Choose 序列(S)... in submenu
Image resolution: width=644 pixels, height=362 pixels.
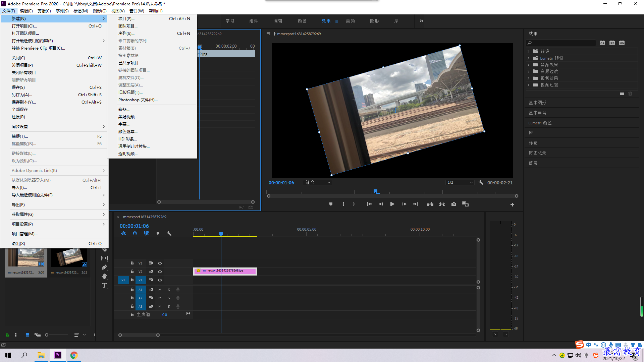(152, 33)
